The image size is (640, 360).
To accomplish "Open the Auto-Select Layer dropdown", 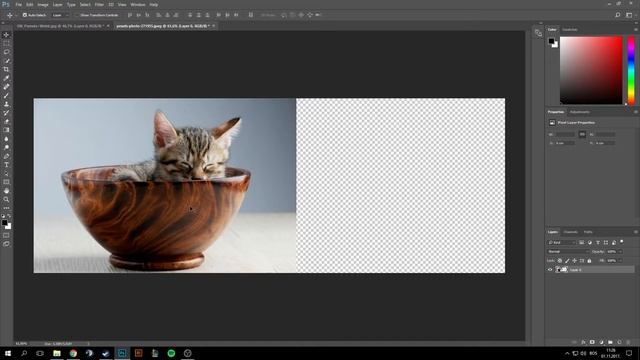I will pos(60,15).
